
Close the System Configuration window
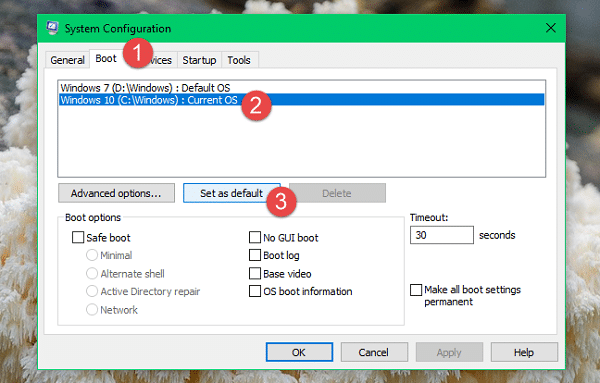click(x=551, y=28)
